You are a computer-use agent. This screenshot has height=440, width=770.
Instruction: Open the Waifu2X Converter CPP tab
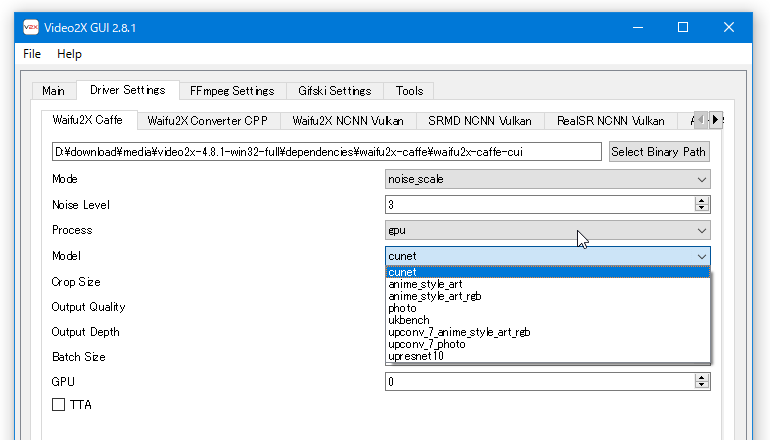[207, 121]
